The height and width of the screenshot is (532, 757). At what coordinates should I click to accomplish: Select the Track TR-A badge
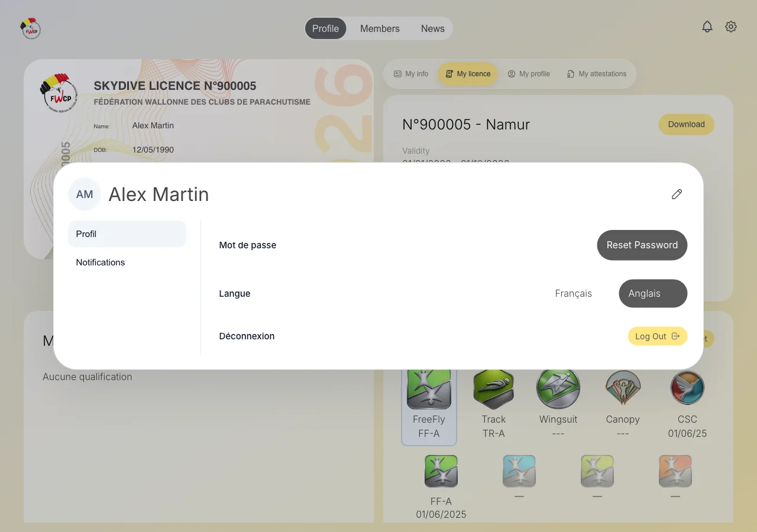pyautogui.click(x=493, y=403)
